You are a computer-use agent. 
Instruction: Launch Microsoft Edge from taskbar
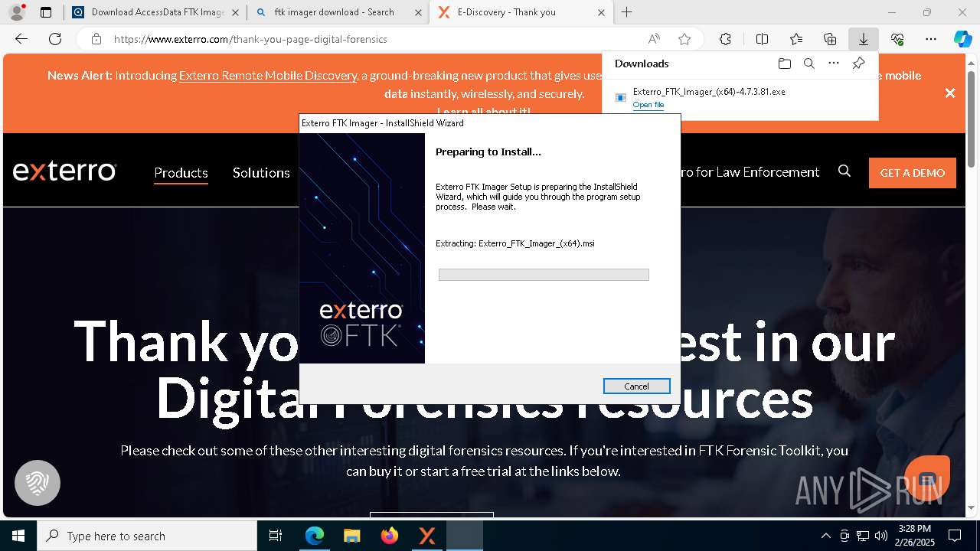[x=315, y=536]
